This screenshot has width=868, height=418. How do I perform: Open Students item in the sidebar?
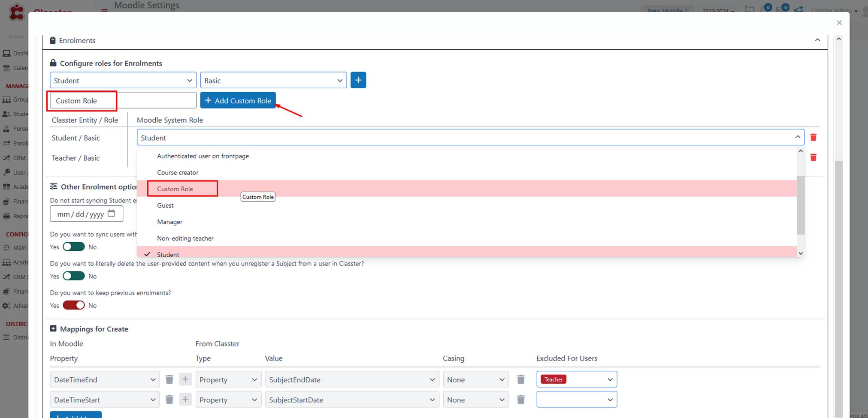[15, 114]
